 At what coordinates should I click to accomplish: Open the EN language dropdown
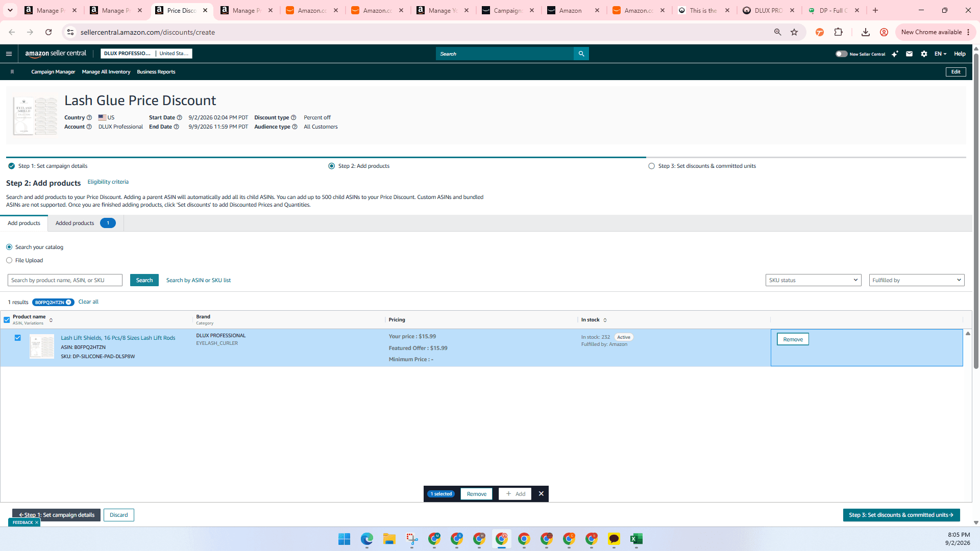click(940, 54)
